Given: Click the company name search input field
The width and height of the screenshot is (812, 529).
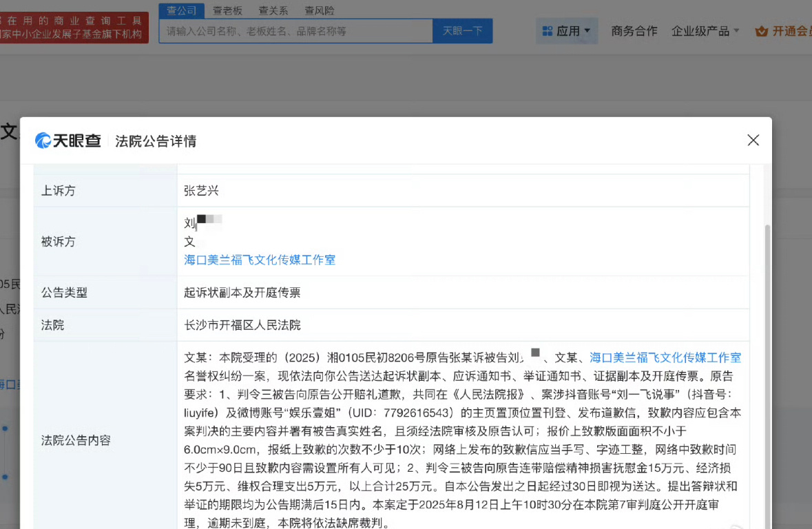Looking at the screenshot, I should (x=295, y=31).
